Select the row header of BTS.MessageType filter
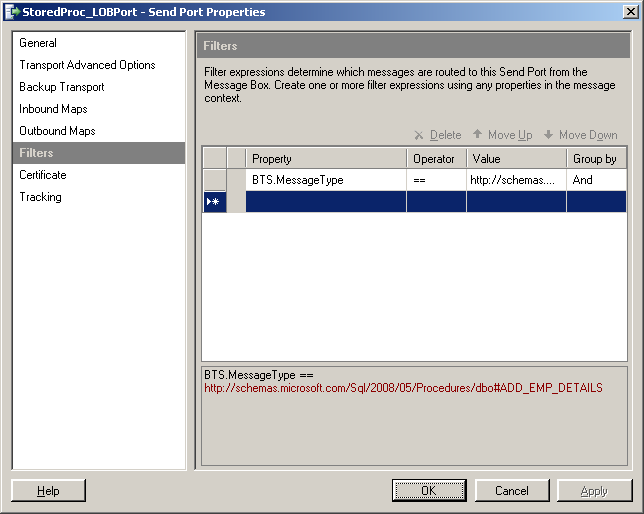The height and width of the screenshot is (514, 644). click(x=214, y=180)
